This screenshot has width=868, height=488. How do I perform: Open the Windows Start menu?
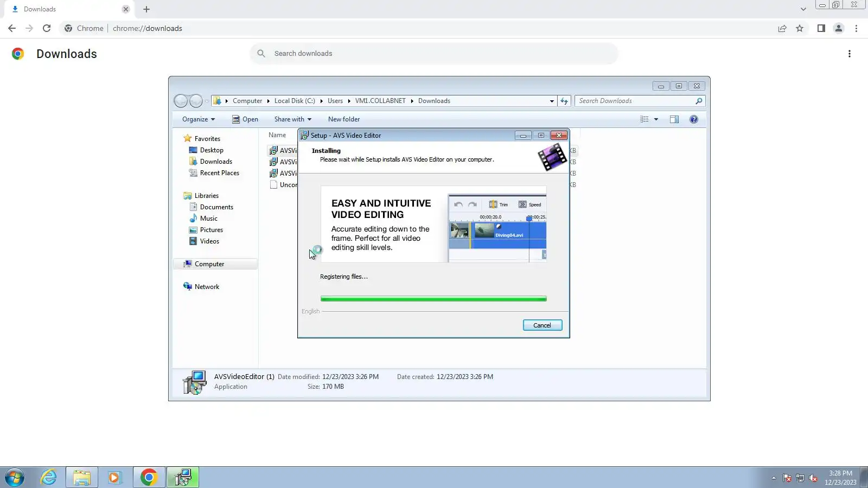(x=15, y=478)
